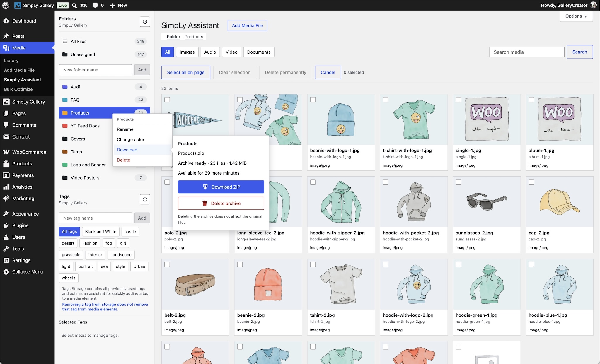Click the Collapse Menu arrow icon
Viewport: 600px width, 364px height.
(x=6, y=272)
